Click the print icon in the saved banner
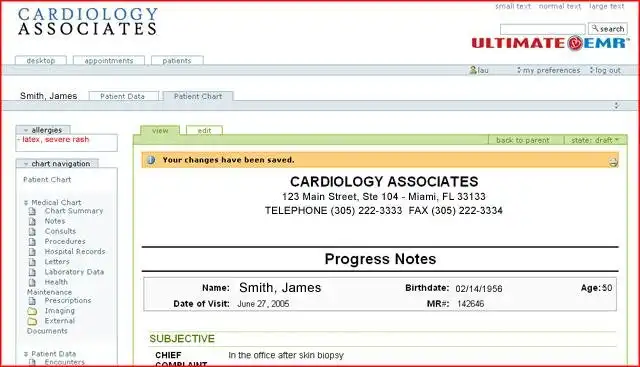This screenshot has height=367, width=640. pos(613,162)
